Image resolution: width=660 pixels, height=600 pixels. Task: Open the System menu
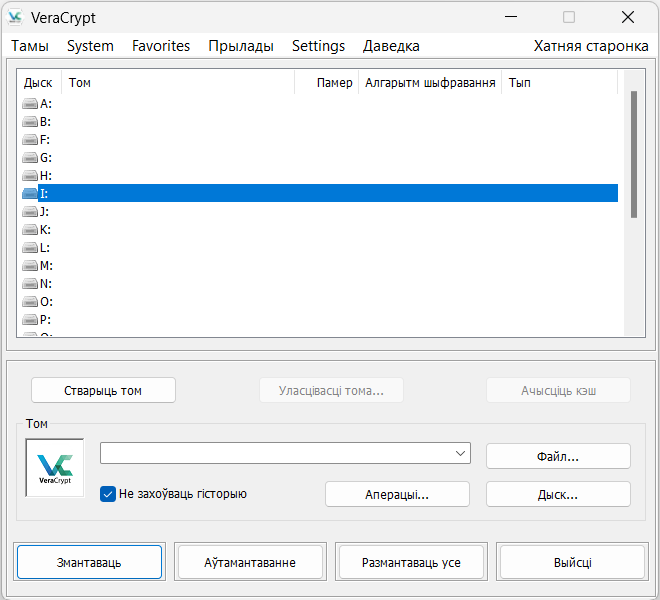[90, 46]
